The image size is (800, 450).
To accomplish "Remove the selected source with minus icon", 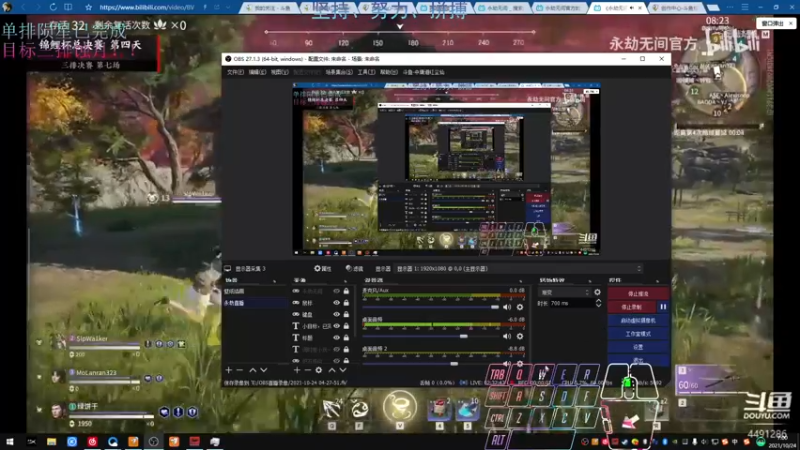I will coord(308,370).
